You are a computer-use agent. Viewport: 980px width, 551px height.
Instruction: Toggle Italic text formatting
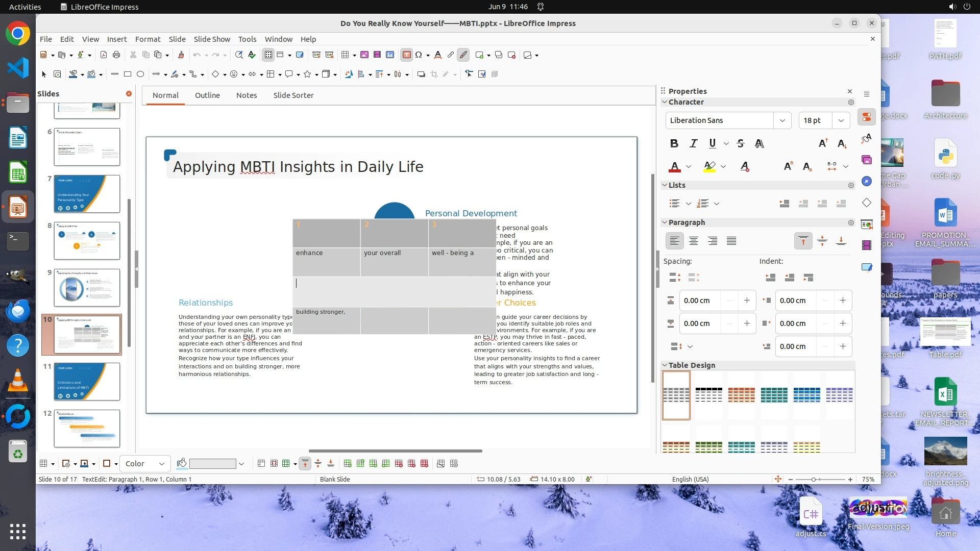tap(693, 143)
